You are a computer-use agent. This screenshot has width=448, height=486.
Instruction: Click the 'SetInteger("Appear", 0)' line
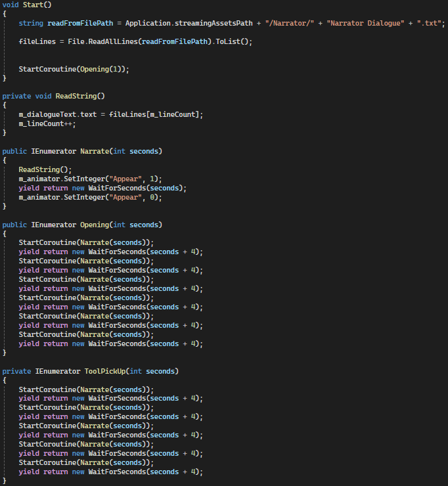[x=90, y=197]
